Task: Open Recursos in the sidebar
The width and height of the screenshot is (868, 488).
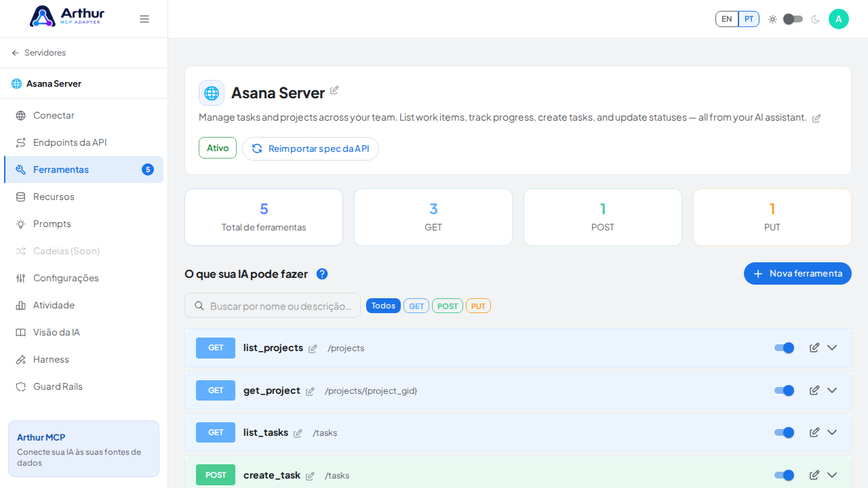Action: [83, 197]
